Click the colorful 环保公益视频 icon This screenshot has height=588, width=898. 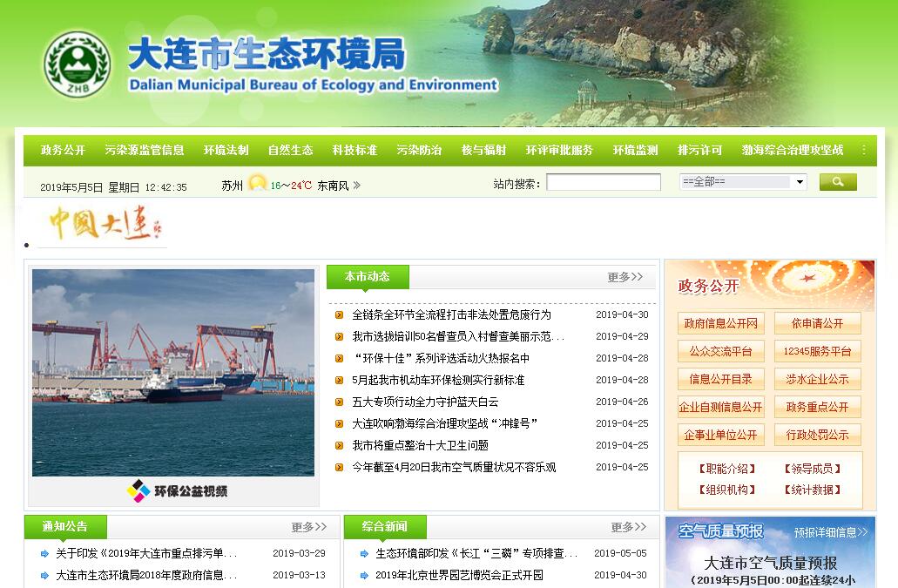138,490
